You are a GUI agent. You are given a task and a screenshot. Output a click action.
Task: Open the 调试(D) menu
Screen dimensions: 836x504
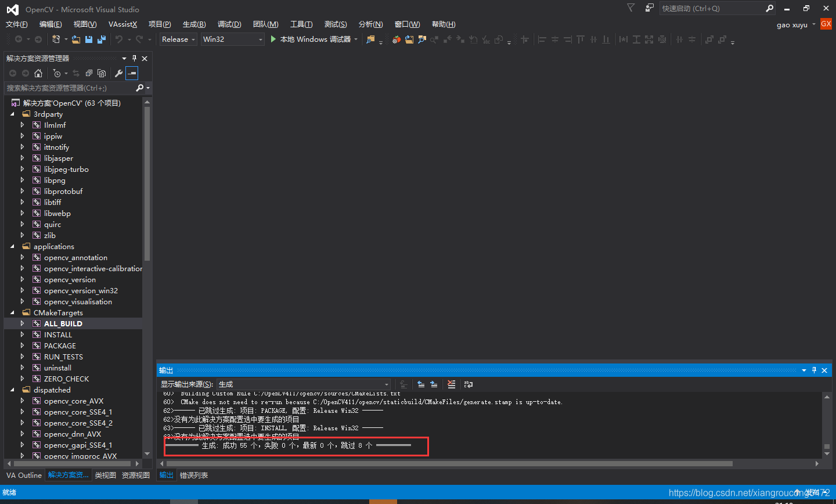click(229, 24)
